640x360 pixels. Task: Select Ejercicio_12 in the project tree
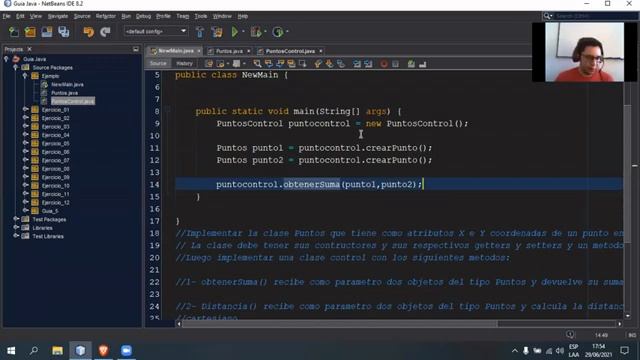click(x=56, y=202)
